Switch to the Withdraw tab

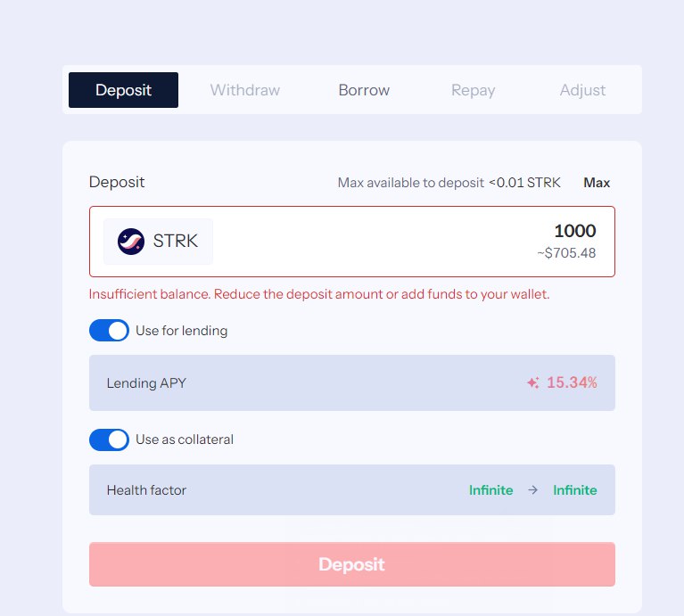tap(244, 90)
